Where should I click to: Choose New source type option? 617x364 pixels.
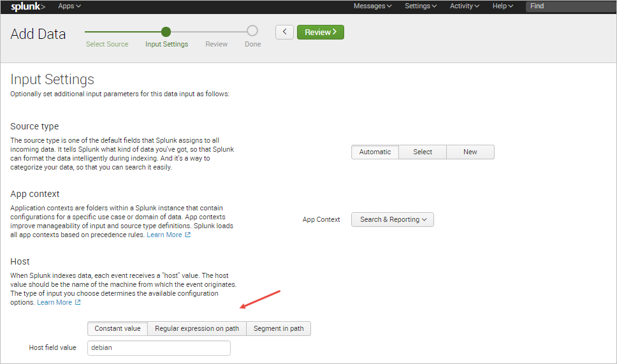(x=470, y=152)
